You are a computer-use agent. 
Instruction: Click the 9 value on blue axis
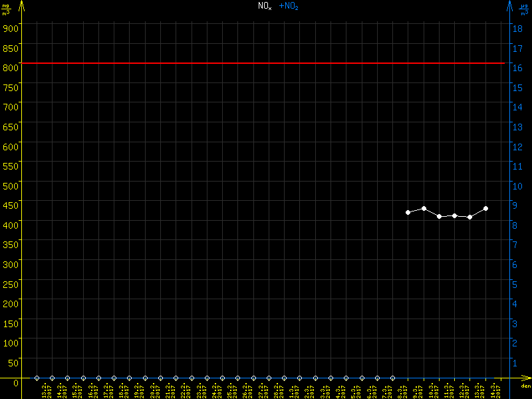click(515, 206)
